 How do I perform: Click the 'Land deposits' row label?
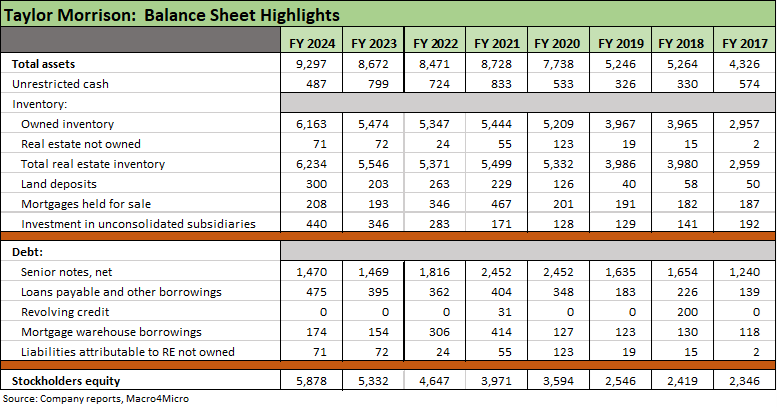[58, 184]
